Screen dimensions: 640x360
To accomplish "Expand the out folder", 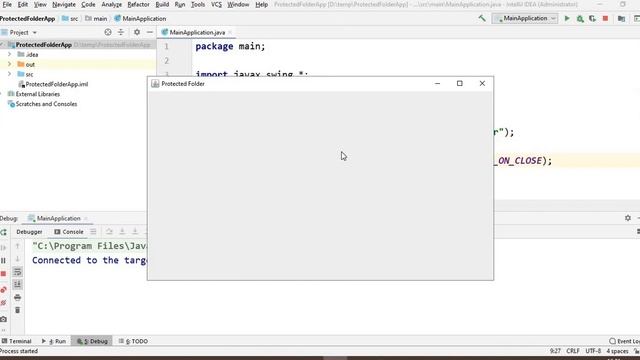I will pyautogui.click(x=9, y=64).
